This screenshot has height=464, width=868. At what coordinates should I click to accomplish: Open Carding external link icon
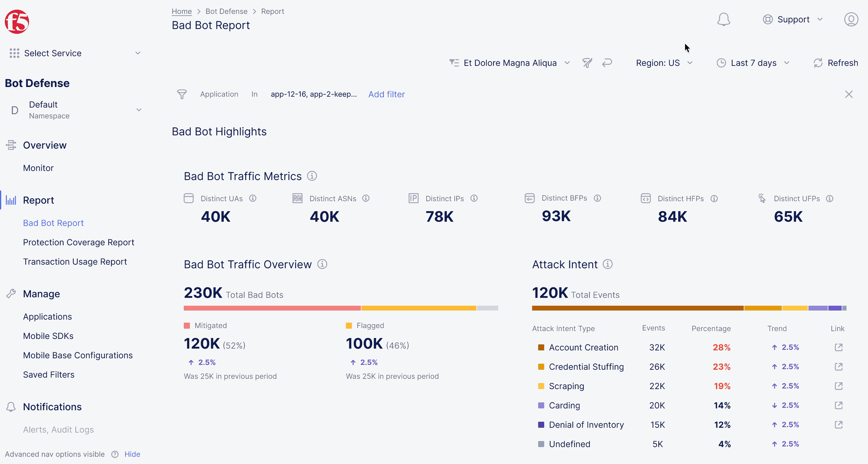point(839,405)
